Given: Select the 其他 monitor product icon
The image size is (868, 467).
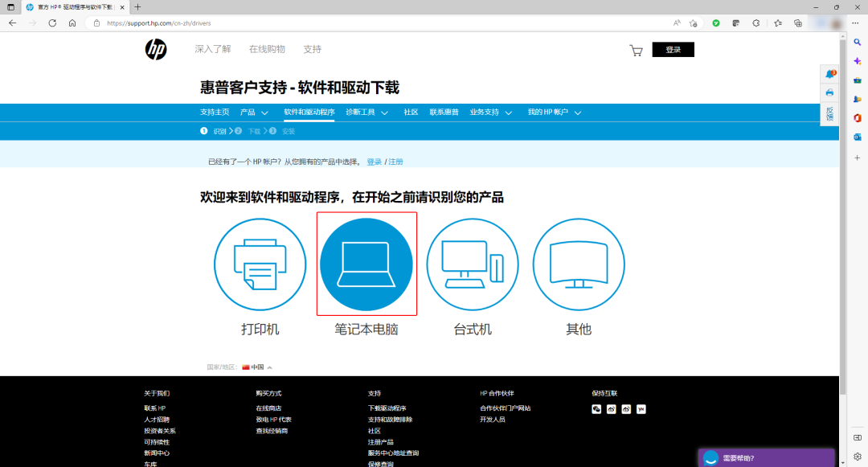Looking at the screenshot, I should [x=579, y=264].
